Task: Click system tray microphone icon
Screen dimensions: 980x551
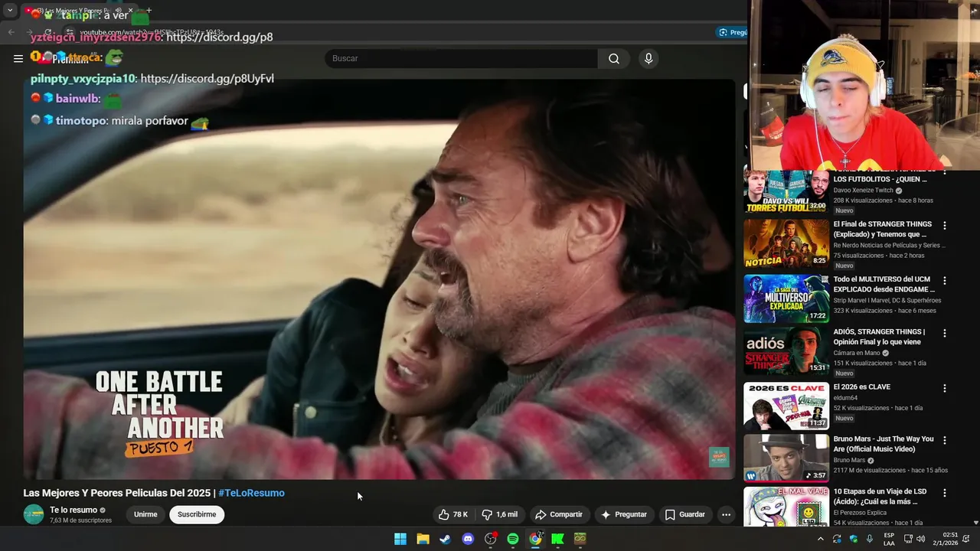Action: [x=870, y=539]
